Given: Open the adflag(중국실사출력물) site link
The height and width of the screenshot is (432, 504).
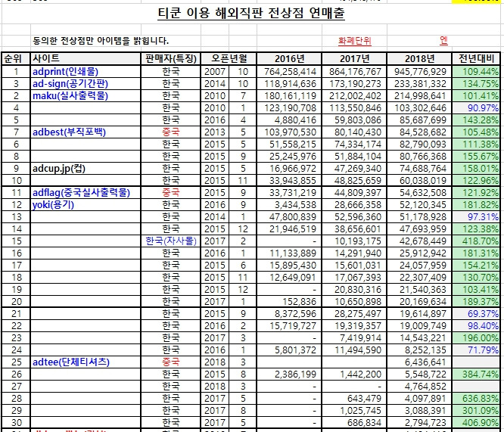Looking at the screenshot, I should tap(81, 192).
